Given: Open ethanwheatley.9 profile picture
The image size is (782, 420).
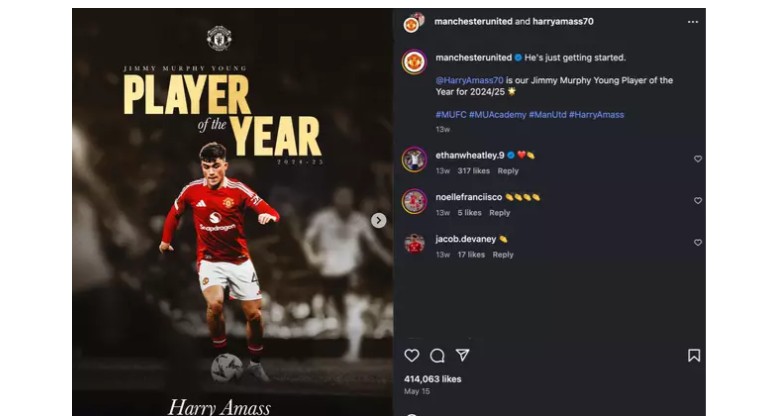Looking at the screenshot, I should click(414, 160).
